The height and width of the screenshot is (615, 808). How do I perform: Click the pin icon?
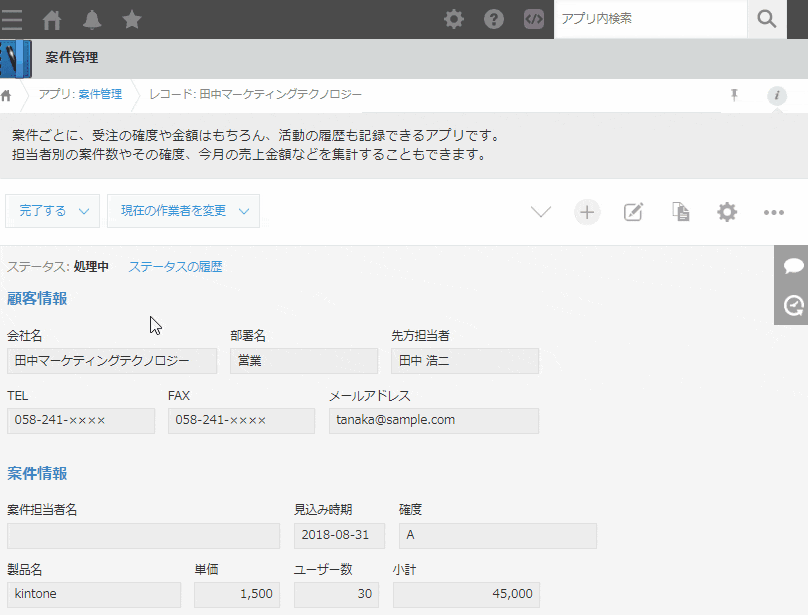pyautogui.click(x=734, y=95)
